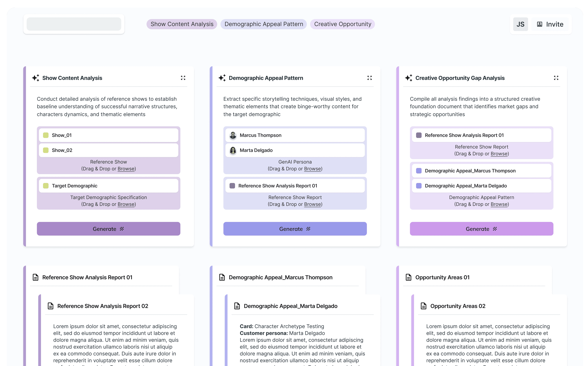Image resolution: width=588 pixels, height=366 pixels.
Task: Click blue swatch on Demographic Appeal_Marcus Thompson chip
Action: (419, 171)
